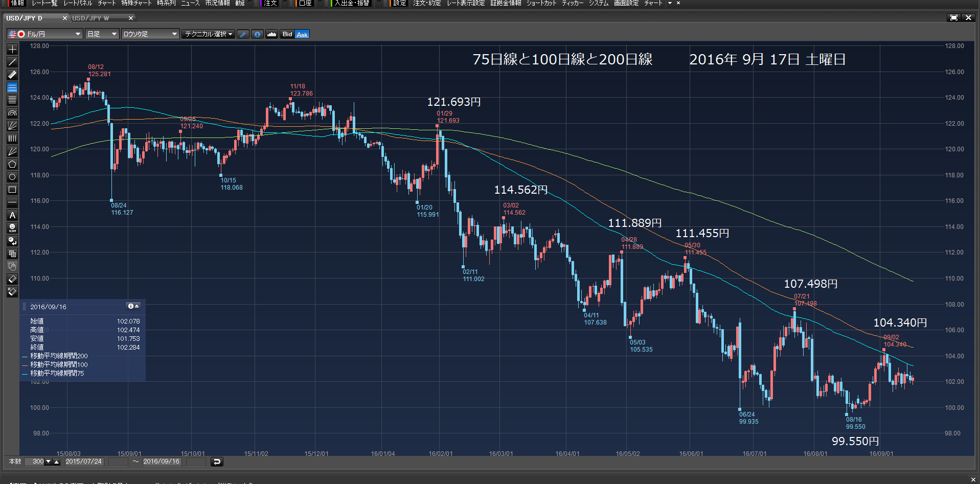Click the eraser tool in sidebar
The image size is (980, 484).
[x=12, y=279]
